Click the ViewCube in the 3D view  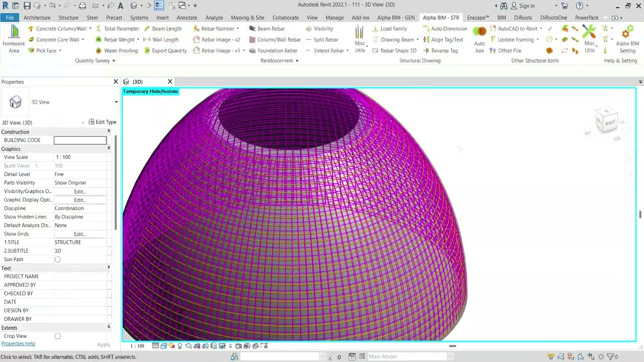click(x=607, y=121)
